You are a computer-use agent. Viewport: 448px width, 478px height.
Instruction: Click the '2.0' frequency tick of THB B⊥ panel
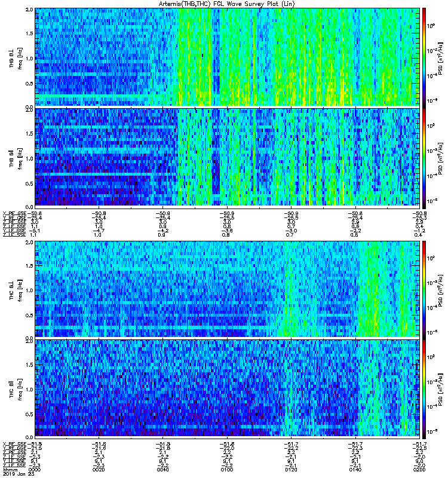tap(29, 10)
